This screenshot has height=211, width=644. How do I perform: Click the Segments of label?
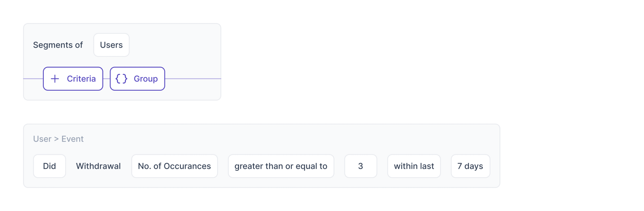coord(58,45)
